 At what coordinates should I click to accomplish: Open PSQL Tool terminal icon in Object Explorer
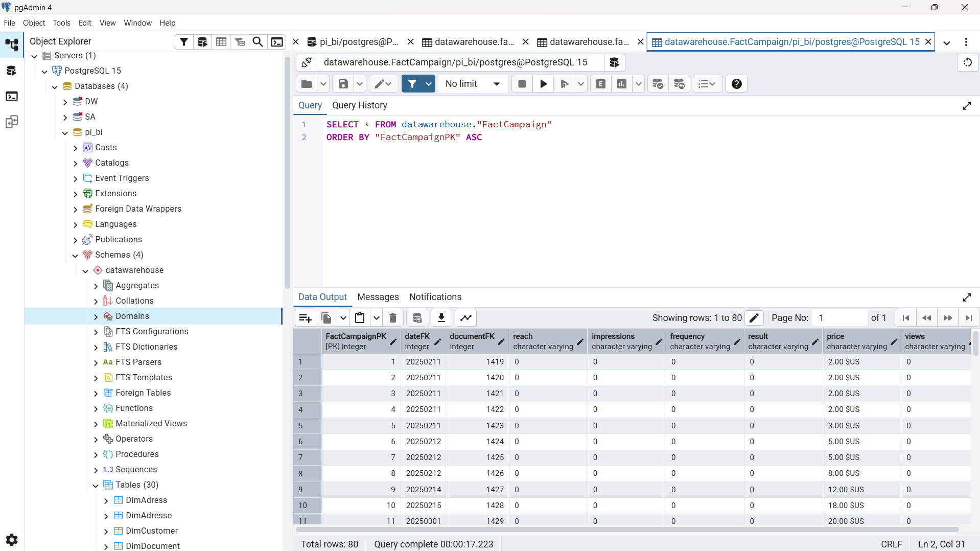[x=277, y=42]
